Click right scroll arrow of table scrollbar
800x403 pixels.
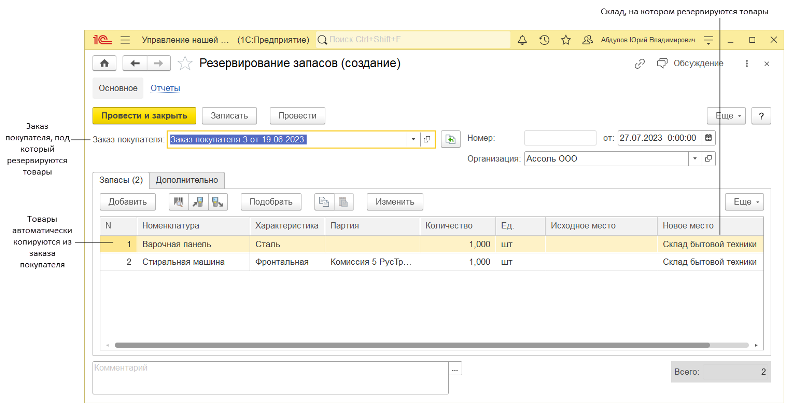pos(756,345)
